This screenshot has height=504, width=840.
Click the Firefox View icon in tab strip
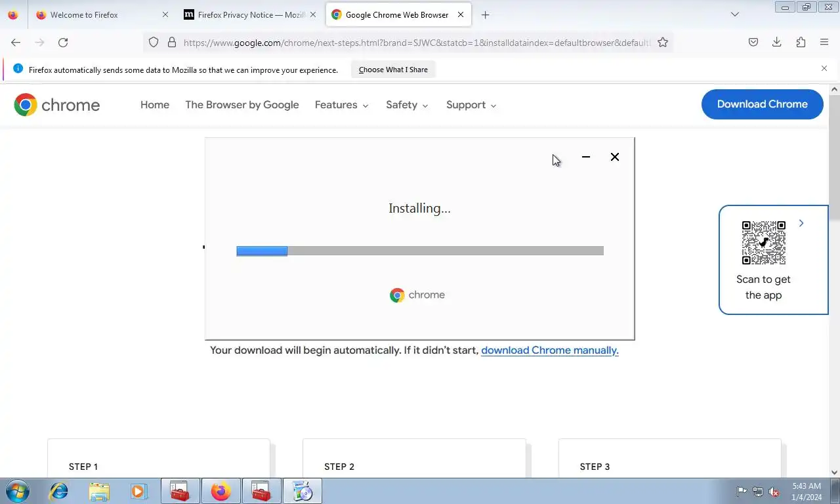[x=13, y=14]
